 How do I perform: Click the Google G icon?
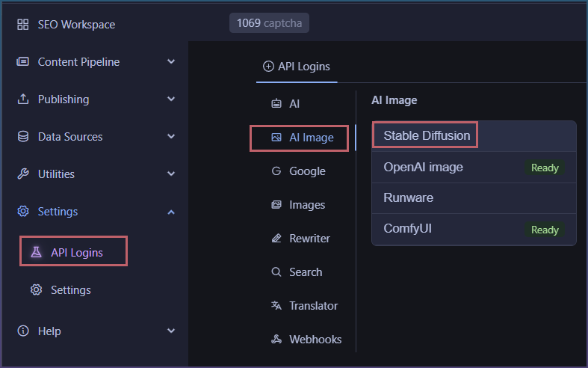pyautogui.click(x=276, y=171)
